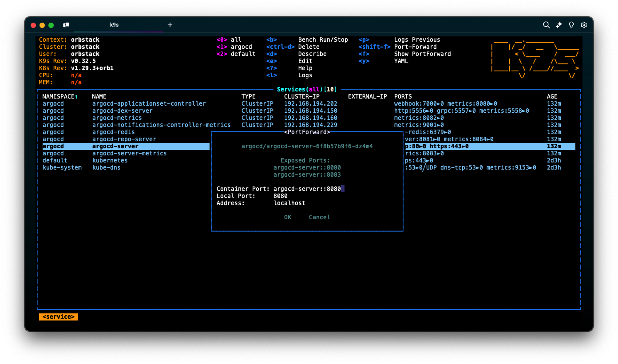This screenshot has width=618, height=364.
Task: Sort by the NAMESPACE column header
Action: [x=60, y=96]
